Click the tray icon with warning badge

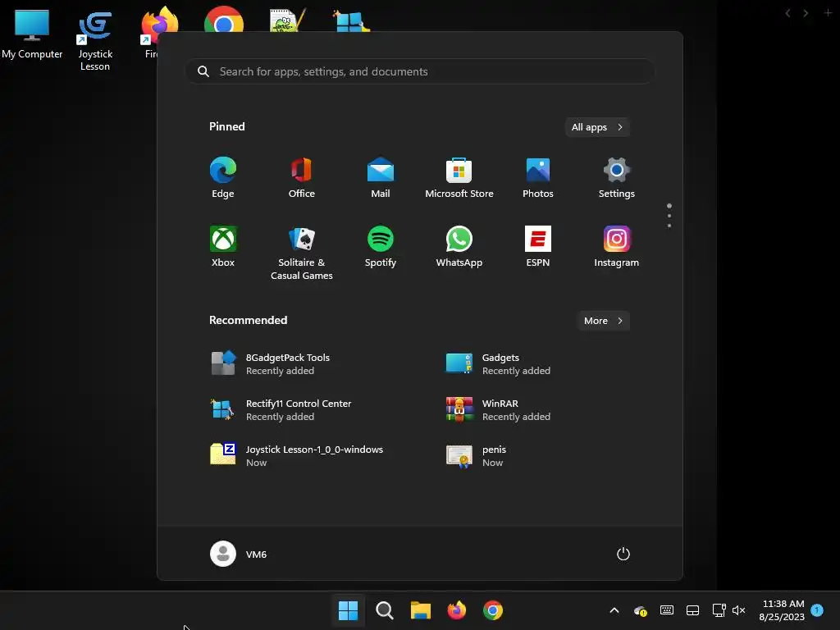640,610
